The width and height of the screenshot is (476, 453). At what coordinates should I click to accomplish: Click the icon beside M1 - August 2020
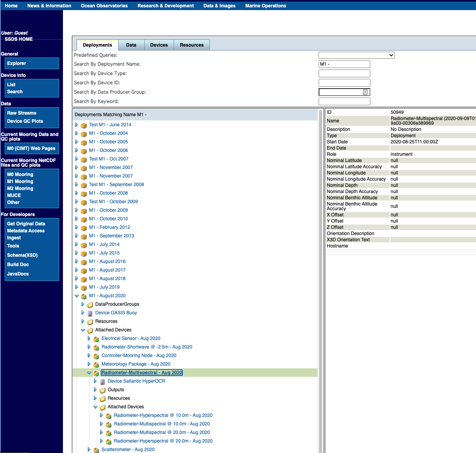tap(84, 296)
